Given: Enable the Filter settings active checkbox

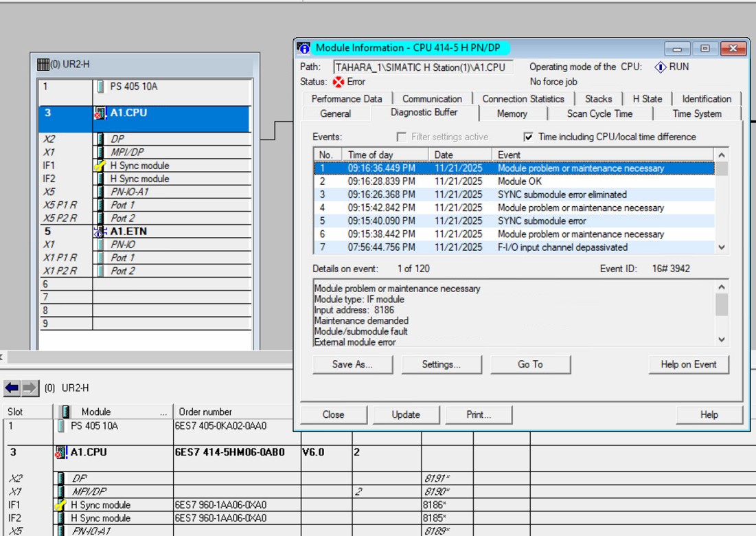Looking at the screenshot, I should pyautogui.click(x=401, y=137).
